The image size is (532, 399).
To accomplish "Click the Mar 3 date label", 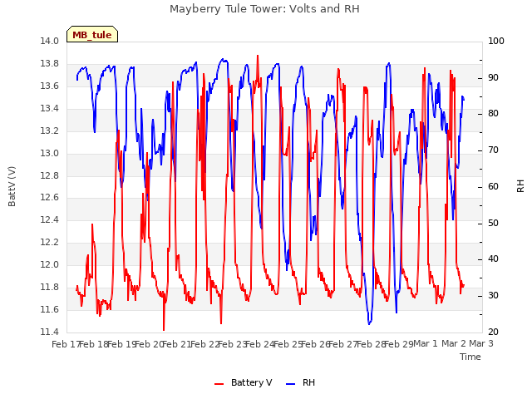I will (481, 343).
